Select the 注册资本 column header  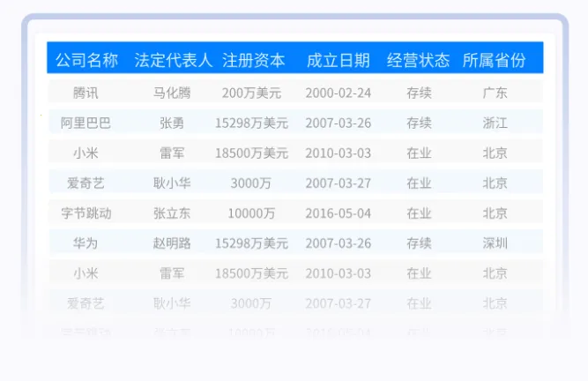[254, 60]
